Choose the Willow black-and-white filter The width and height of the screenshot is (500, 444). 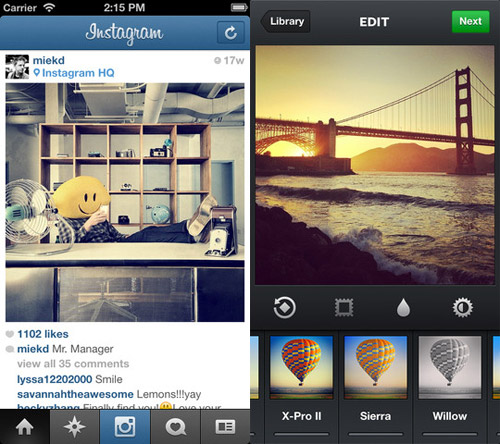tap(450, 367)
